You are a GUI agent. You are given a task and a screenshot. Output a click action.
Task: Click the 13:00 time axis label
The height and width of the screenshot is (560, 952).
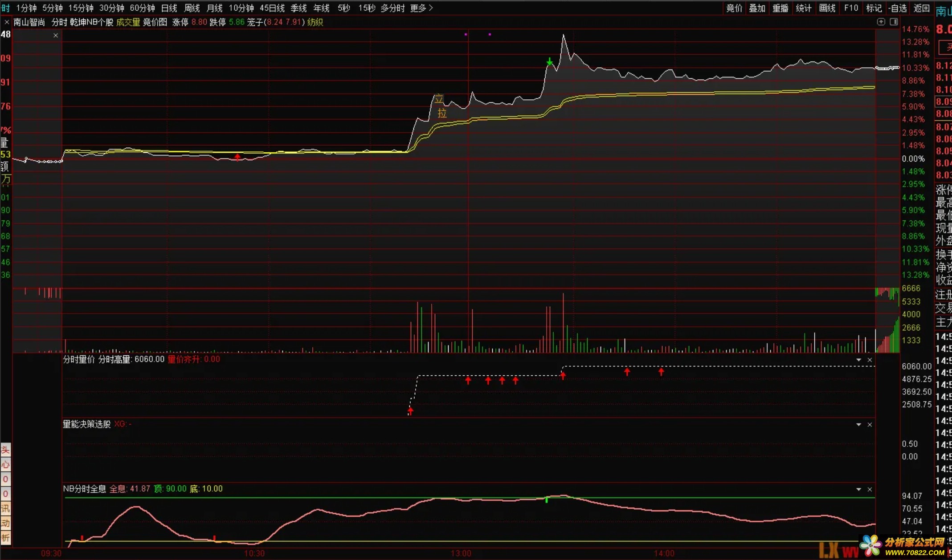tap(461, 553)
